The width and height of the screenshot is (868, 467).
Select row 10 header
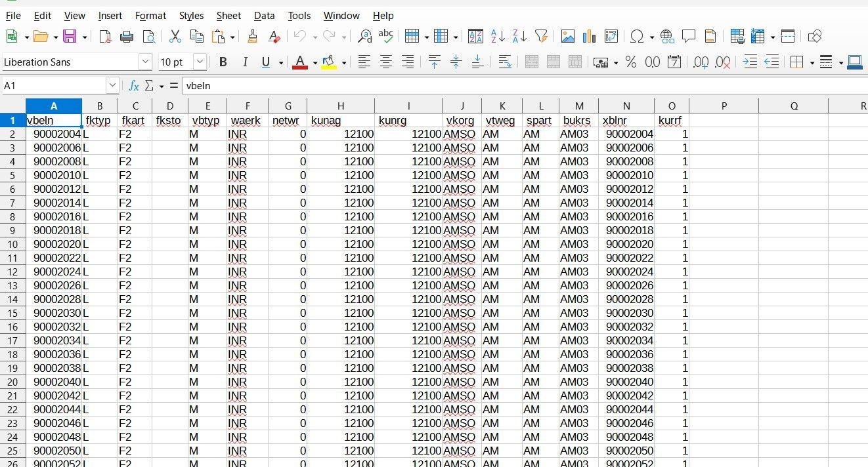[x=12, y=244]
